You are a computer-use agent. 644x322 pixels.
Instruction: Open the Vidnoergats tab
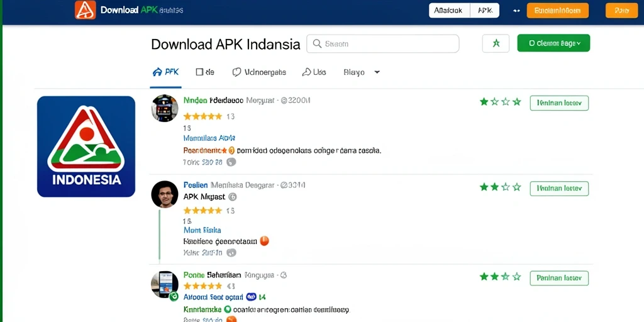point(258,72)
